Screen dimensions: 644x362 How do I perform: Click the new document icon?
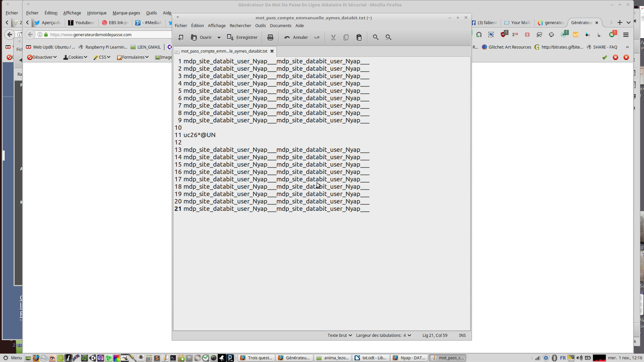pyautogui.click(x=181, y=38)
